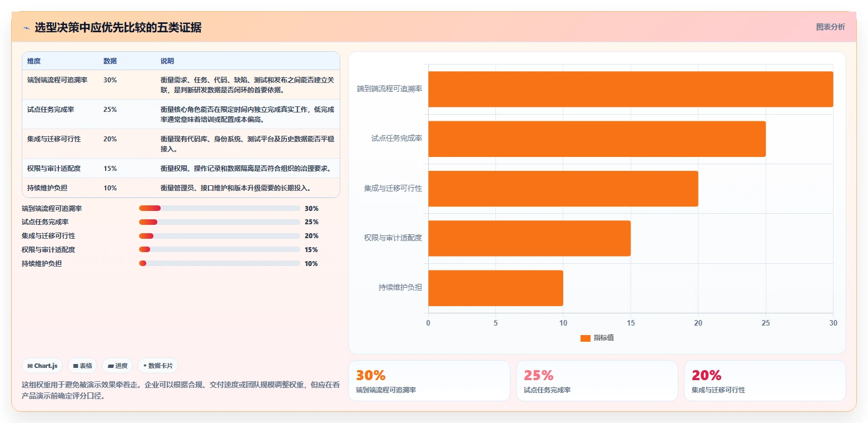Viewport: 868px width, 423px height.
Task: Click the 图表分析 label in header
Action: point(830,27)
